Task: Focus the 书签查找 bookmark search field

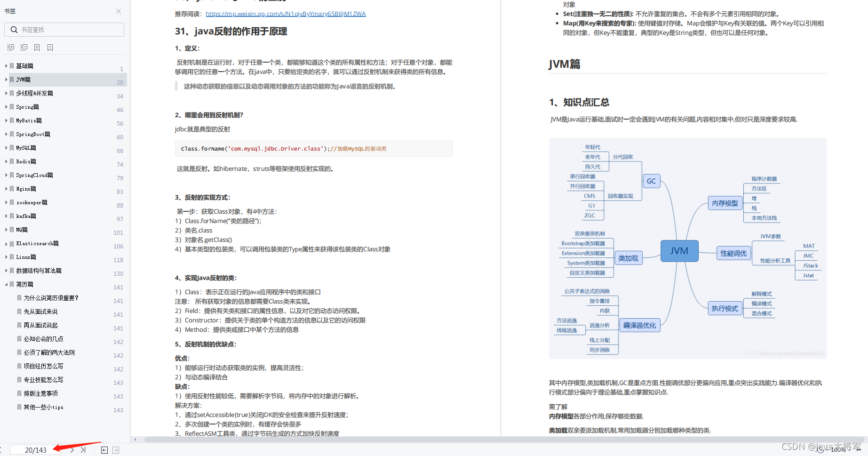Action: [64, 30]
